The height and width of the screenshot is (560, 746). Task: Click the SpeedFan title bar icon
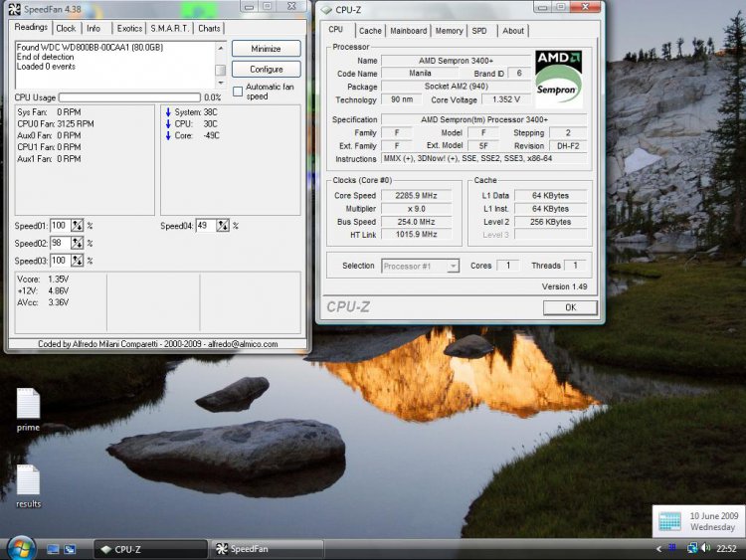click(15, 9)
